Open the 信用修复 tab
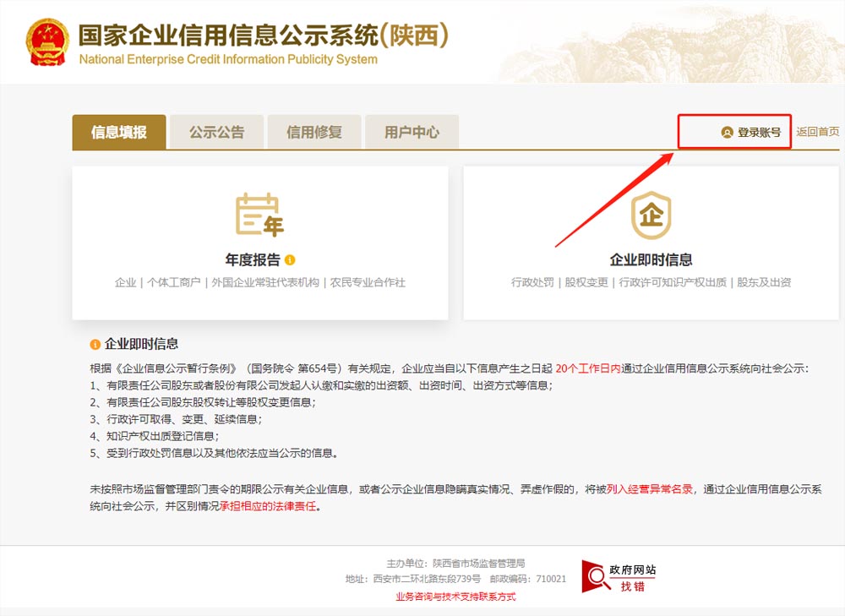 click(314, 132)
